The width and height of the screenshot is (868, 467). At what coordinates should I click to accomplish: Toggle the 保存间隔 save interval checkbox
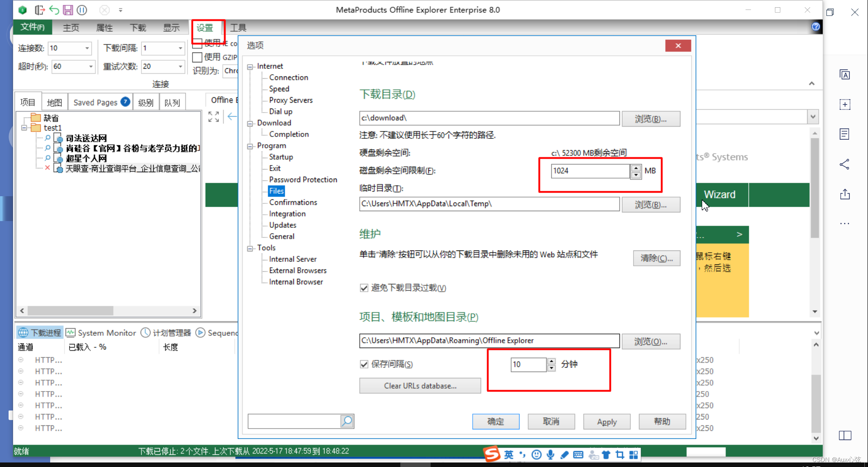tap(364, 364)
